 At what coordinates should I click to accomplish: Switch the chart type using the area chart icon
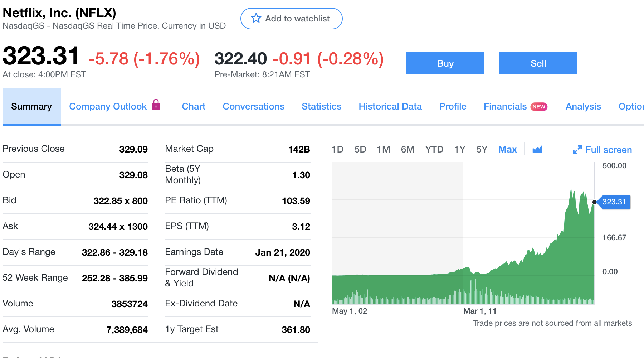pos(537,149)
